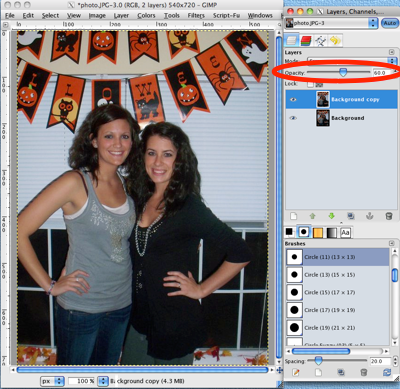
Task: Duplicate the selected layer icon
Action: (350, 216)
